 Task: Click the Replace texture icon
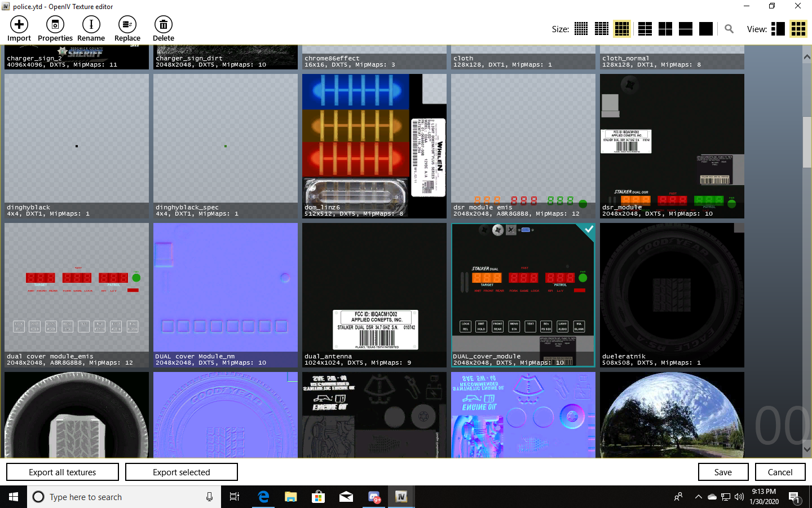(127, 25)
